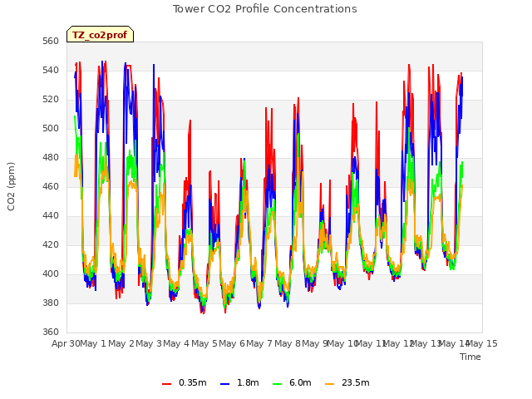The image size is (532, 399).
Task: Select the green 6.0m legend swatch
Action: (277, 384)
